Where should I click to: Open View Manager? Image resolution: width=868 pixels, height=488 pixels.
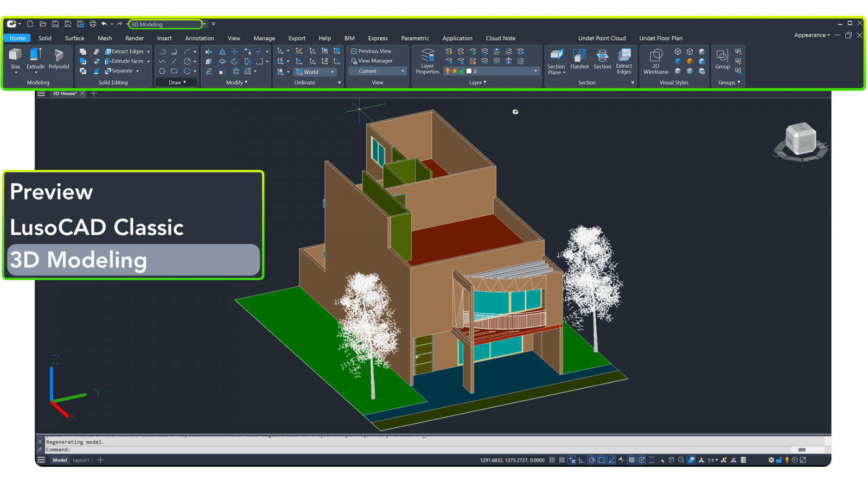[372, 61]
